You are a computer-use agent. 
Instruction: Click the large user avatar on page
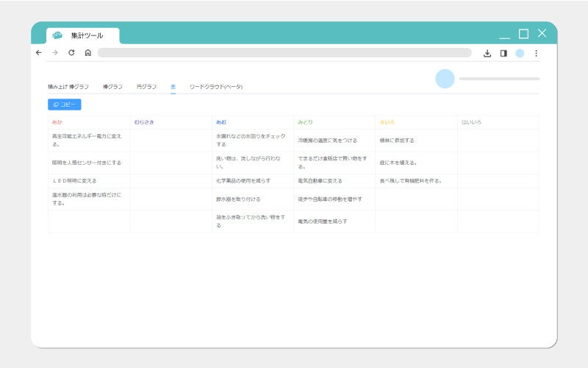click(x=445, y=79)
